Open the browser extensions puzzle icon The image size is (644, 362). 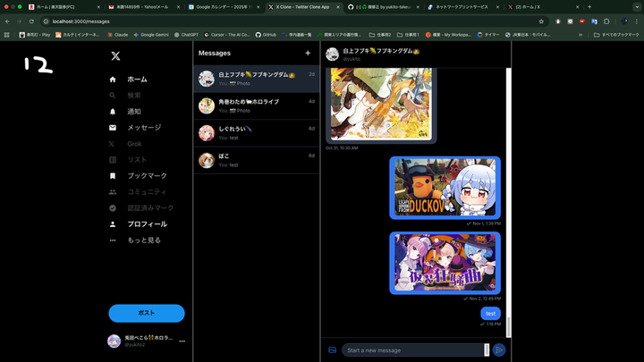pos(606,21)
